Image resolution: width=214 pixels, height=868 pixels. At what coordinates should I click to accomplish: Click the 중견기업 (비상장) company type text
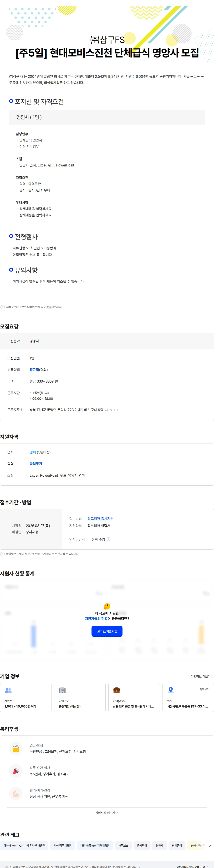click(70, 706)
